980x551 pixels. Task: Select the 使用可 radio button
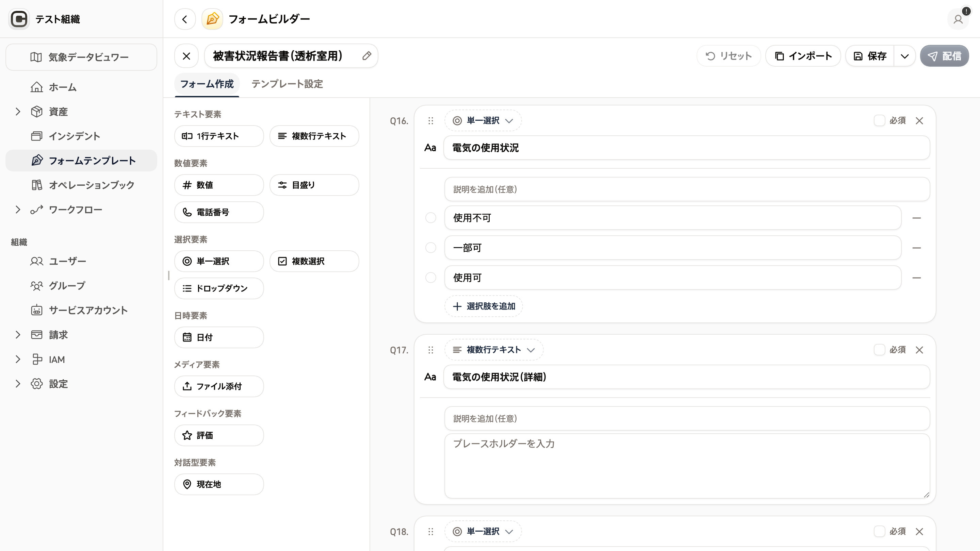point(431,278)
